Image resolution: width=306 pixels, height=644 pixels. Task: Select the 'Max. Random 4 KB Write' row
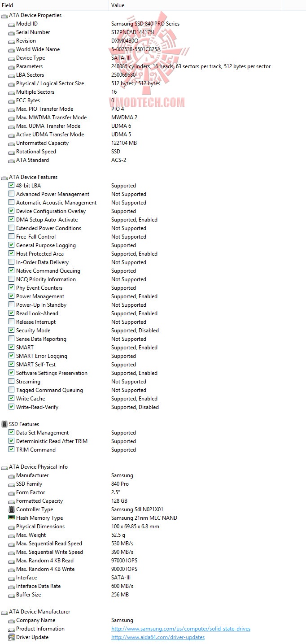[153, 569]
